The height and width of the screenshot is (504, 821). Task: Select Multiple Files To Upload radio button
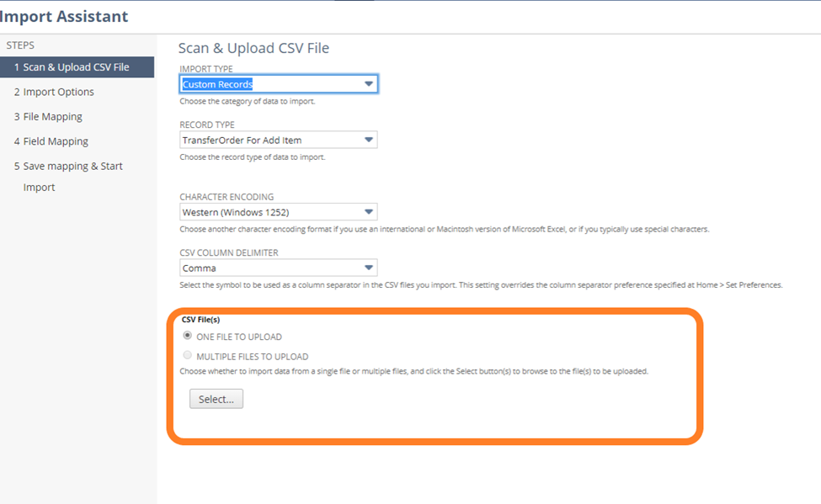coord(188,355)
